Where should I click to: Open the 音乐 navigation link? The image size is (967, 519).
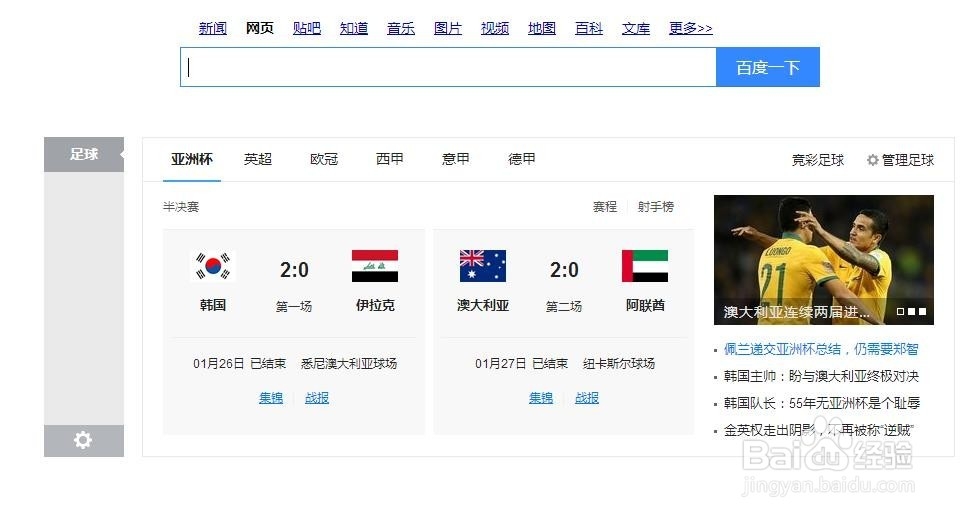(401, 28)
